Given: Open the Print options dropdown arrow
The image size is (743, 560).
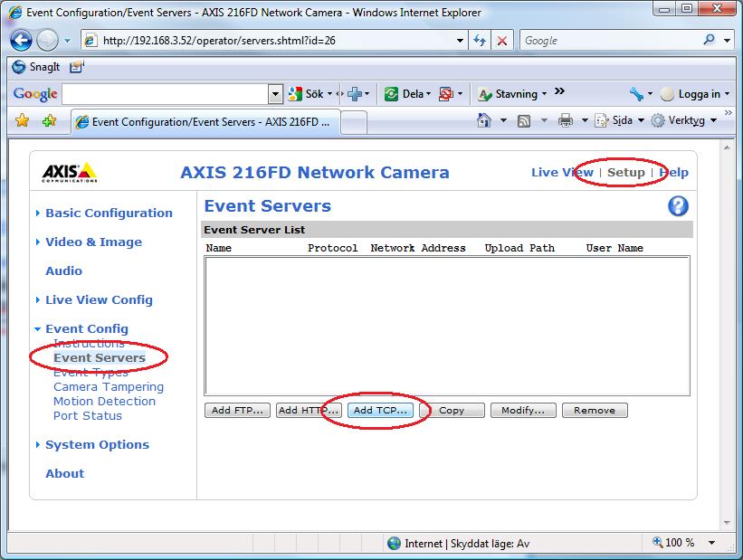Looking at the screenshot, I should pos(585,120).
